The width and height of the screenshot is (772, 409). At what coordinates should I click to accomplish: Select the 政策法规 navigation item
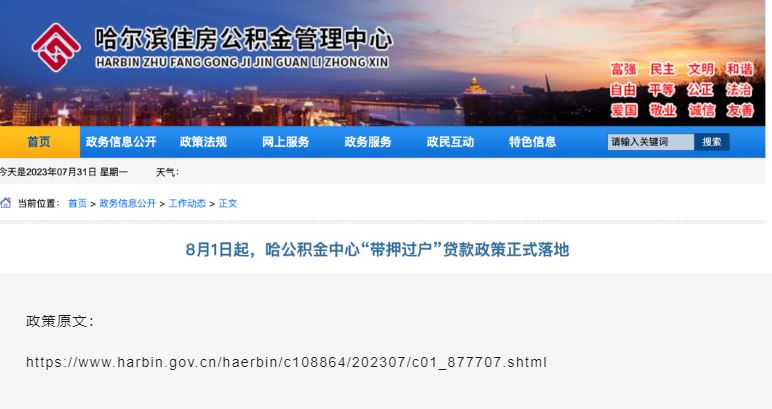[203, 142]
